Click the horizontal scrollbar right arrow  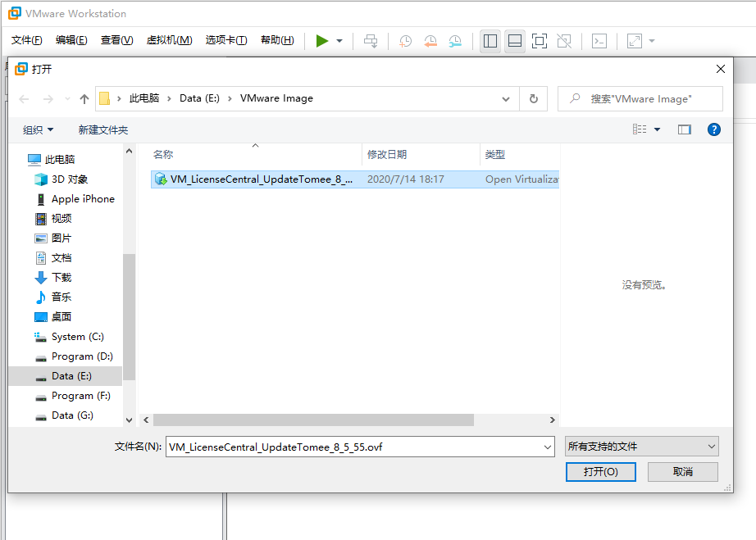click(x=553, y=420)
